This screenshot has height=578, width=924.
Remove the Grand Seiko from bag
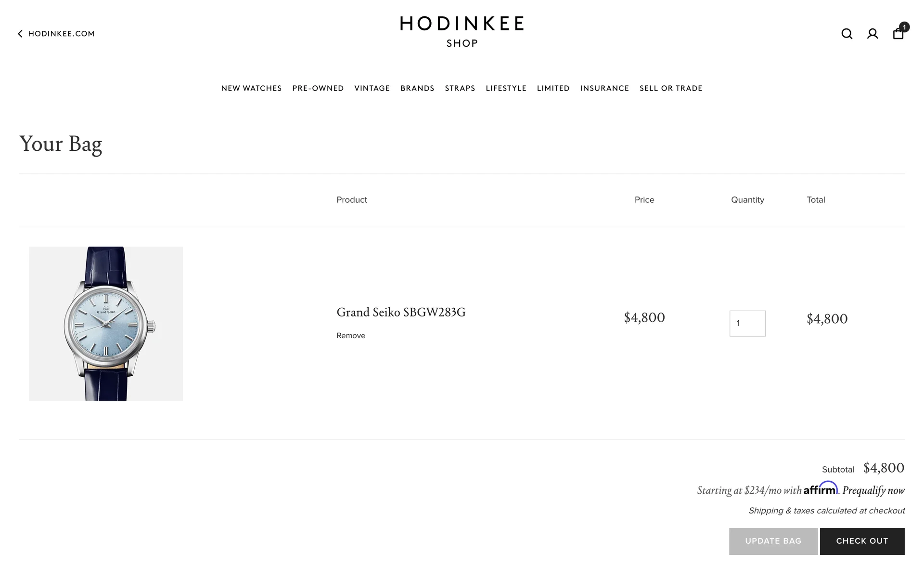[x=351, y=336]
